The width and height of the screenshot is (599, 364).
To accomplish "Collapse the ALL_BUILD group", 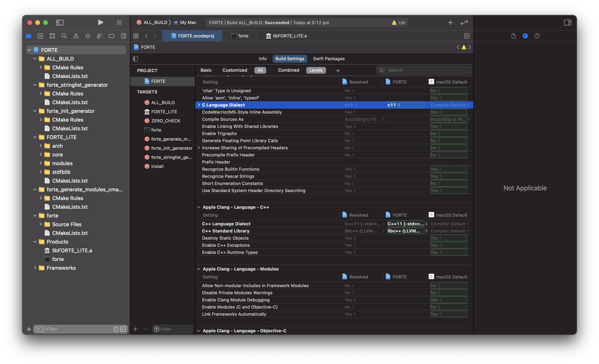I will [x=35, y=59].
